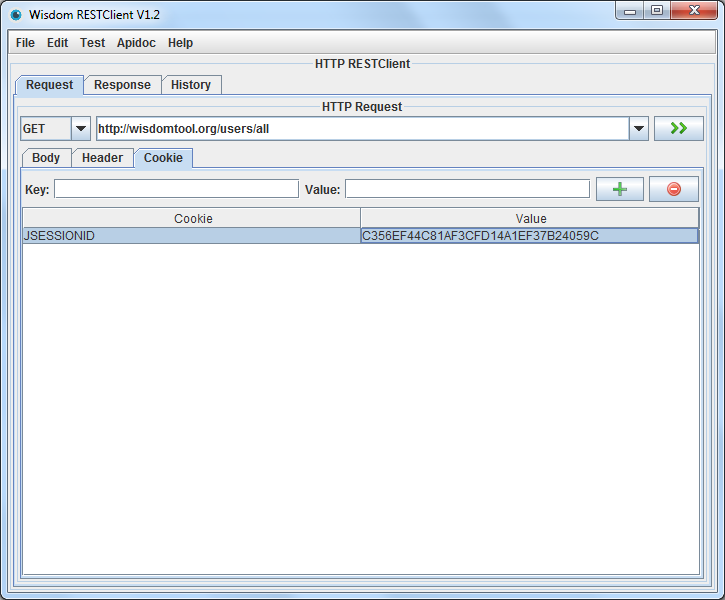Open the File menu
Viewport: 725px width, 600px height.
25,43
